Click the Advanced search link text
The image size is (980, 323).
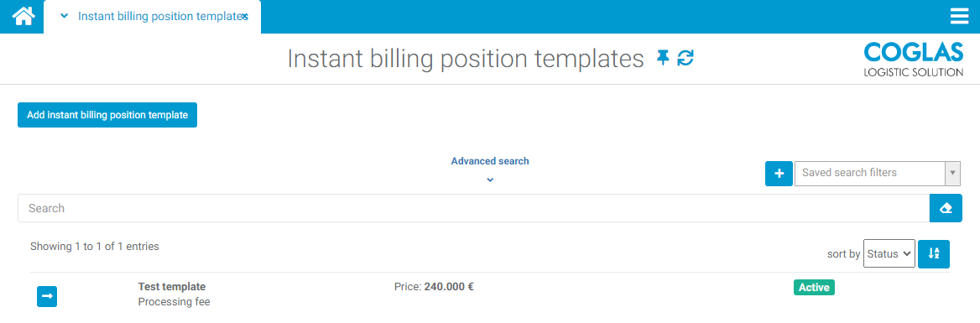tap(490, 161)
